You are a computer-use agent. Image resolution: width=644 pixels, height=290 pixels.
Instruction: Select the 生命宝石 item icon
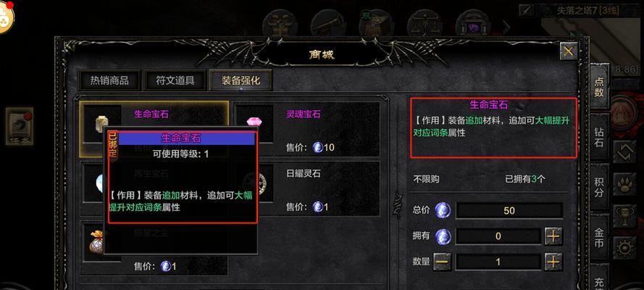[x=101, y=124]
